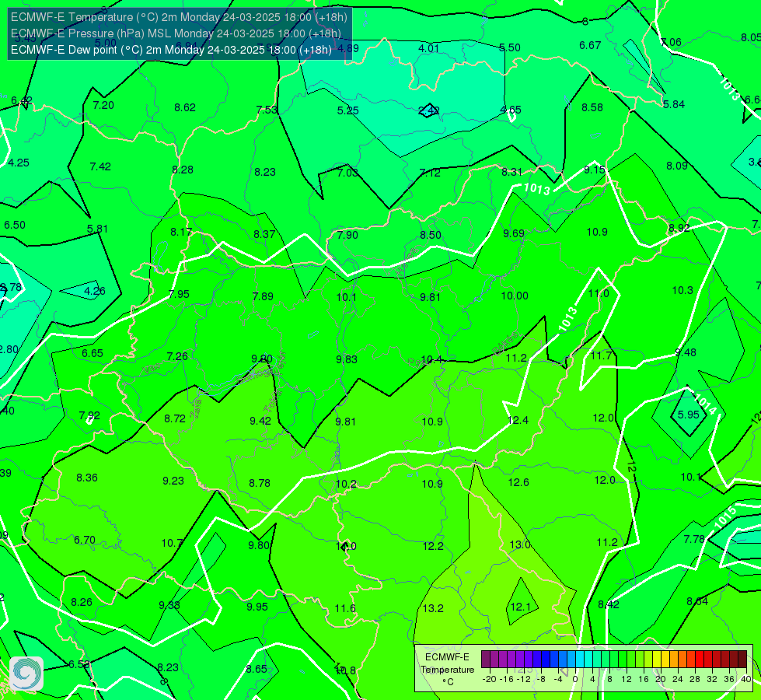Image resolution: width=761 pixels, height=700 pixels.
Task: Click the 6.67 dew point value
Action: point(590,45)
